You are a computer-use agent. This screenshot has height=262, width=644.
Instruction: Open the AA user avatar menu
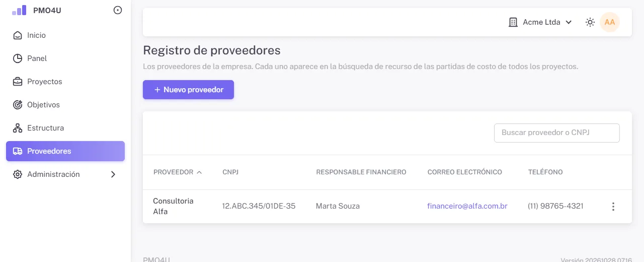coord(610,22)
